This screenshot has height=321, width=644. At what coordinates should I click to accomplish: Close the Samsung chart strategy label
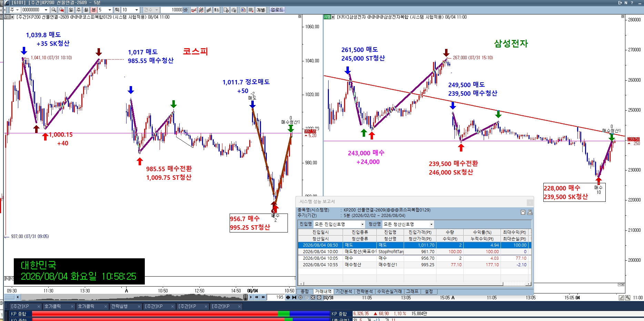[x=333, y=17]
